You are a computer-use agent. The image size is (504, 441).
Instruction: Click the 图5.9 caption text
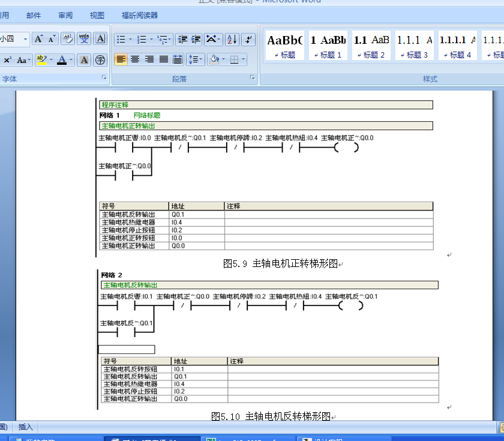(280, 264)
